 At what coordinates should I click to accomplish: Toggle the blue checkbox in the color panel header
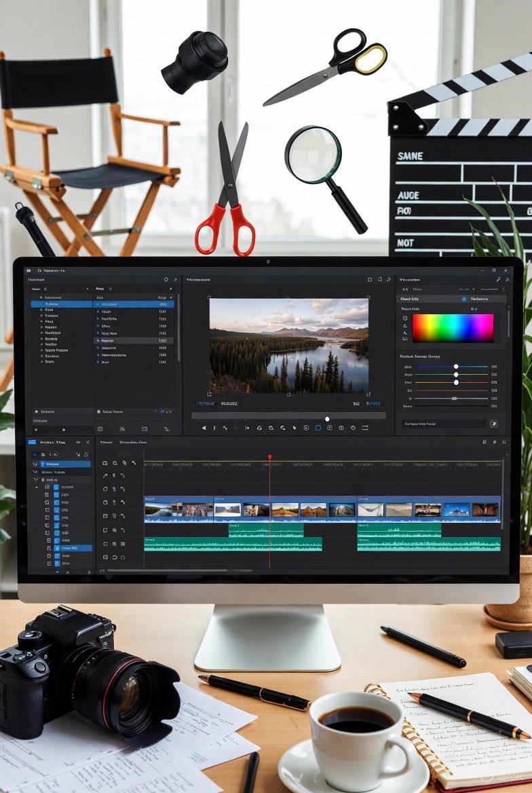click(x=464, y=299)
